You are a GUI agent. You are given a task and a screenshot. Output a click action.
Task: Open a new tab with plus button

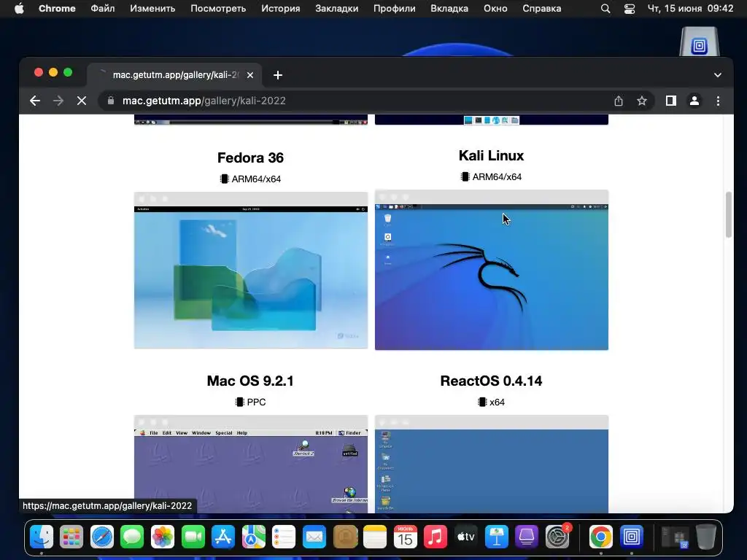coord(278,75)
